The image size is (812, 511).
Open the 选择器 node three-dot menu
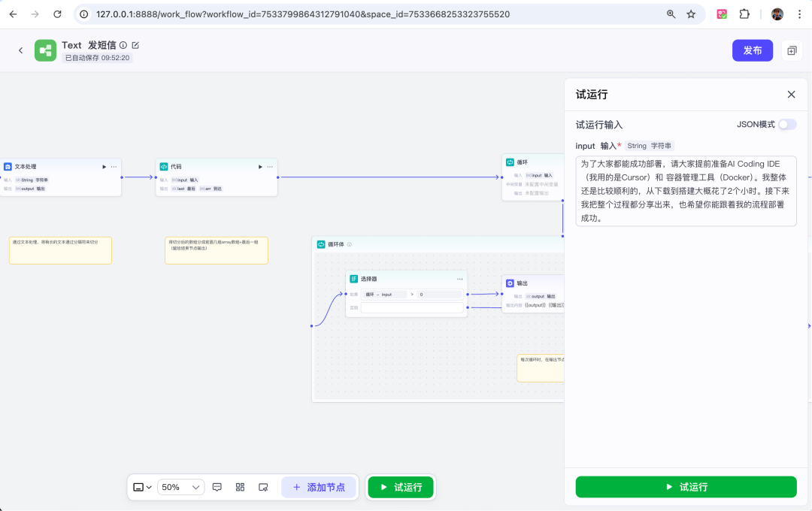pos(460,279)
